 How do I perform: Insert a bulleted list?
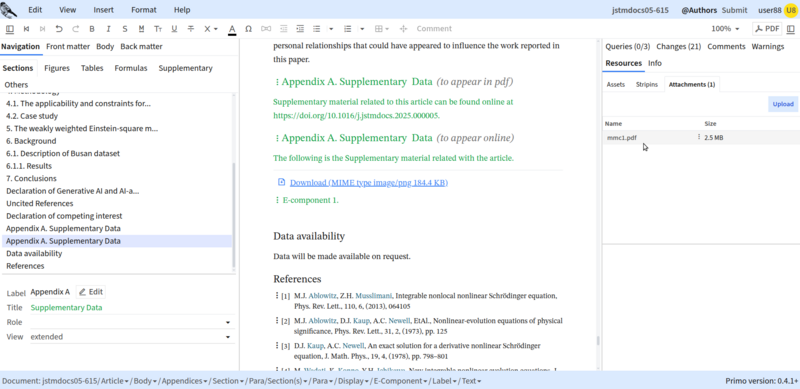tap(317, 29)
